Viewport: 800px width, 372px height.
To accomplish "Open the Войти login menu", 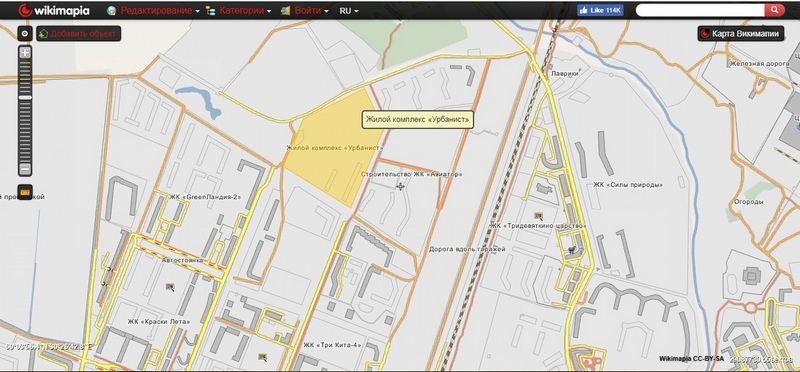I will pyautogui.click(x=305, y=11).
